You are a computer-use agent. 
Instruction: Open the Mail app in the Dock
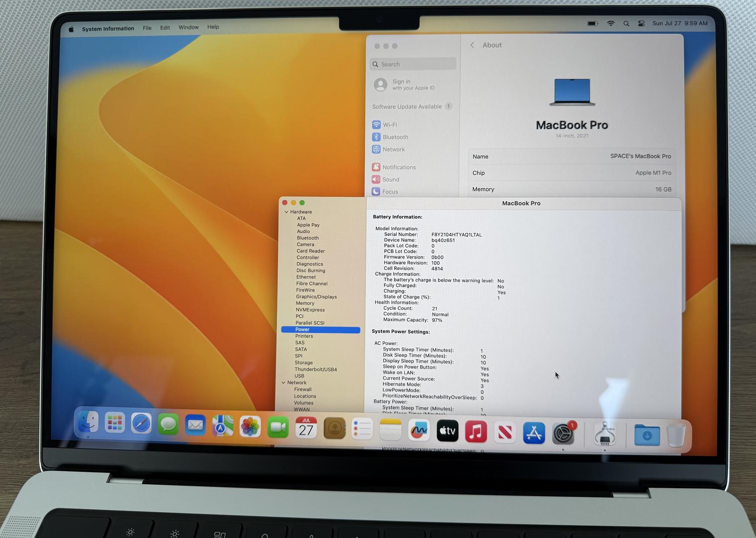(195, 425)
